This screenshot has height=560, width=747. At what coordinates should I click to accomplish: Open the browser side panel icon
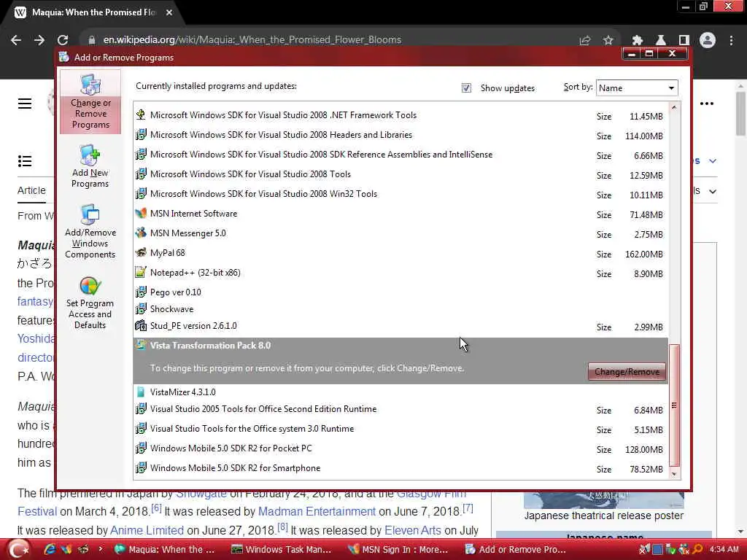pos(684,41)
